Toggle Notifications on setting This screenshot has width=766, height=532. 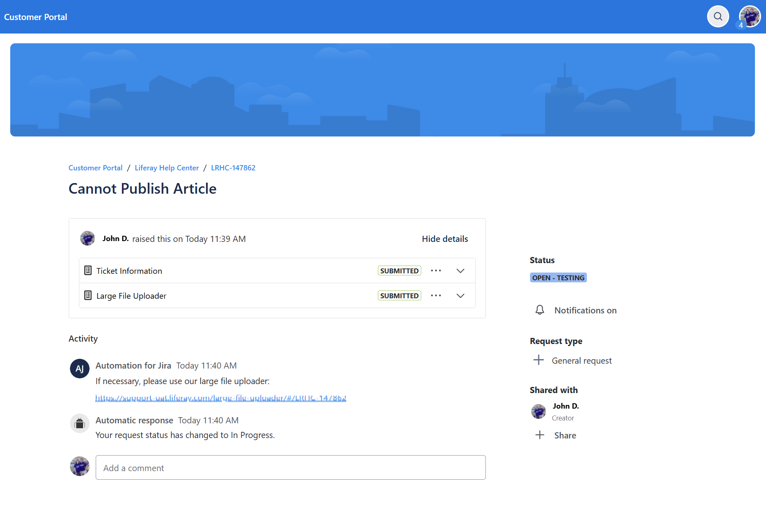point(585,311)
